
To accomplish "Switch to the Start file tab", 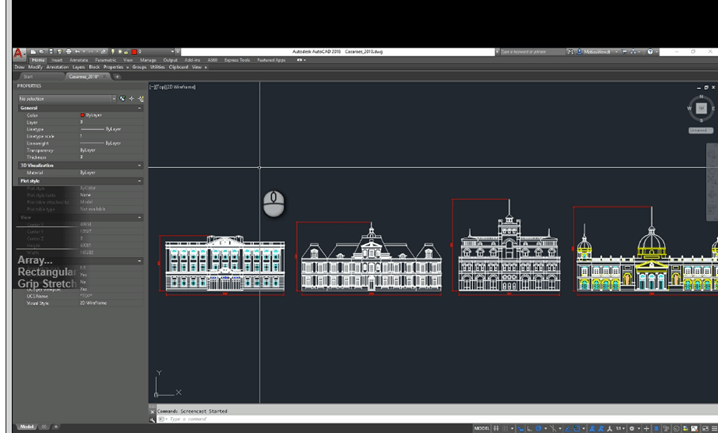I will coord(27,76).
